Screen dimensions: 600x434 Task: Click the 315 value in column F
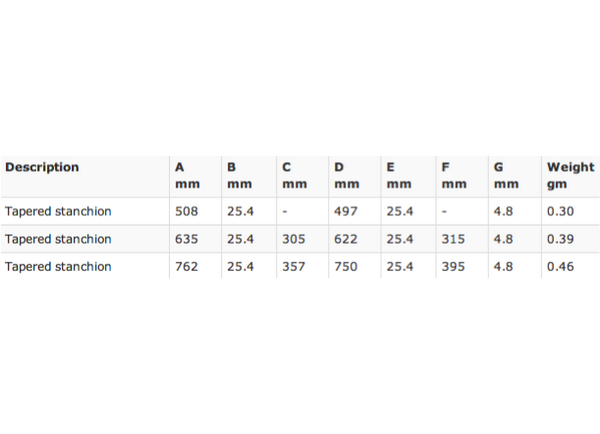(x=453, y=239)
